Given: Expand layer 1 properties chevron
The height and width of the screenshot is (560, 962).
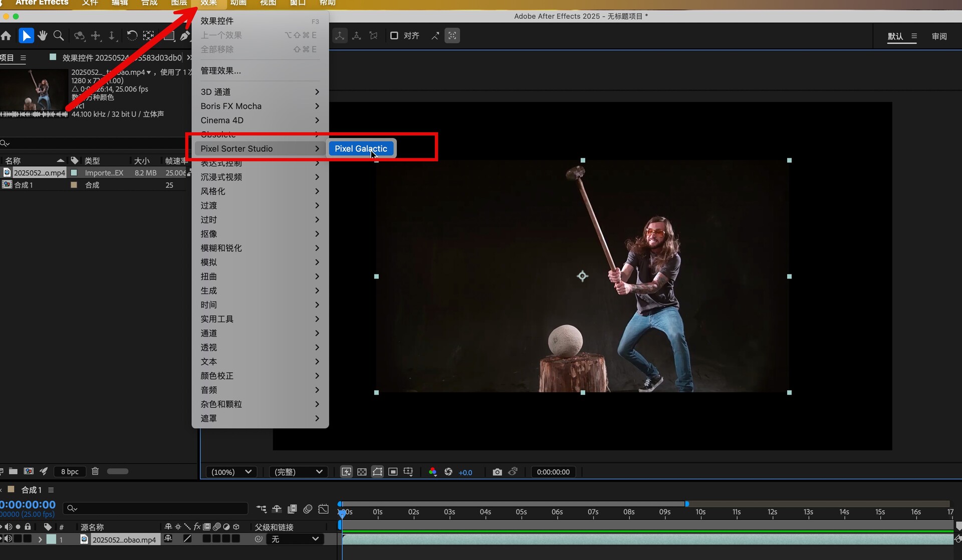Looking at the screenshot, I should point(40,539).
